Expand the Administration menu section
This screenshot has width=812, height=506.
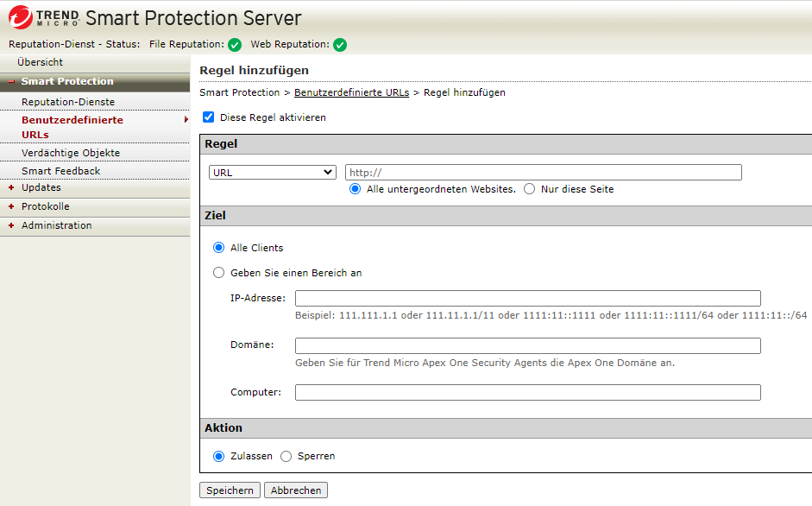(11, 226)
